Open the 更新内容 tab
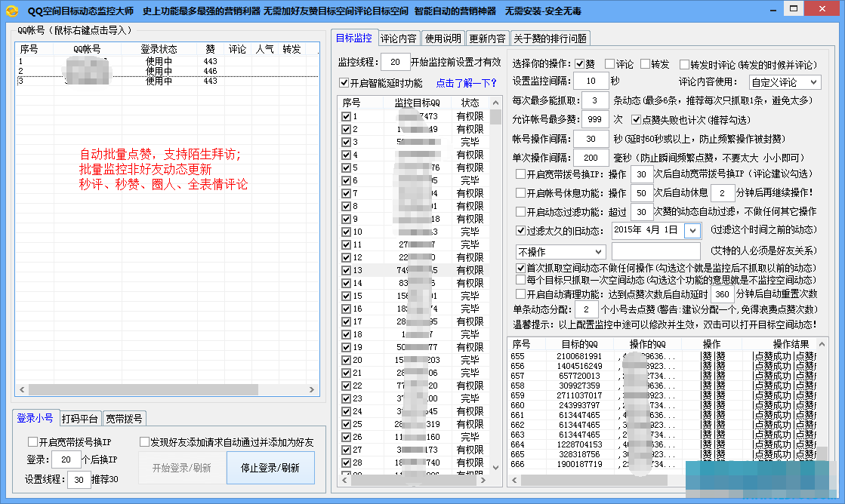The width and height of the screenshot is (845, 504). (487, 38)
